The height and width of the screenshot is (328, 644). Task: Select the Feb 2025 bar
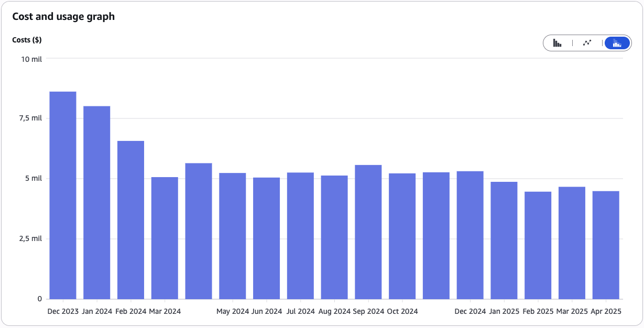[x=538, y=245]
